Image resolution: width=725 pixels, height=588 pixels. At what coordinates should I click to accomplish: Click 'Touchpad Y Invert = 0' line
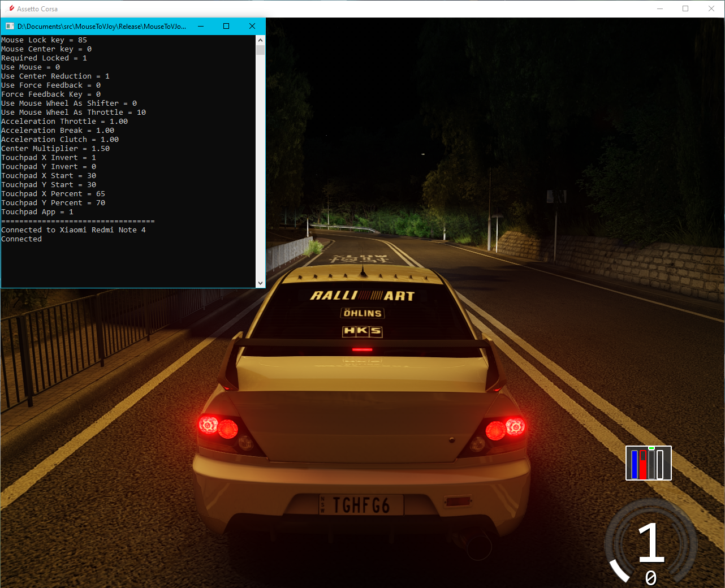(x=49, y=167)
